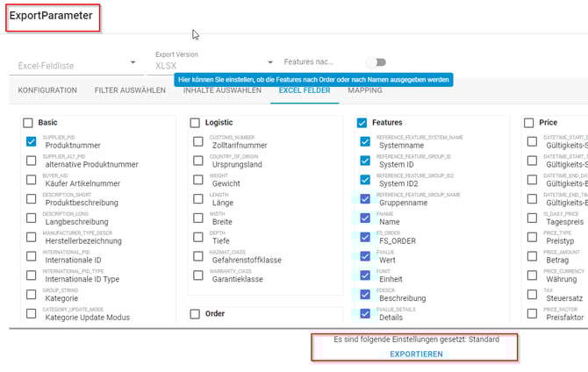
Task: Tick the Zolltarifnummer checkbox
Action: coord(199,141)
